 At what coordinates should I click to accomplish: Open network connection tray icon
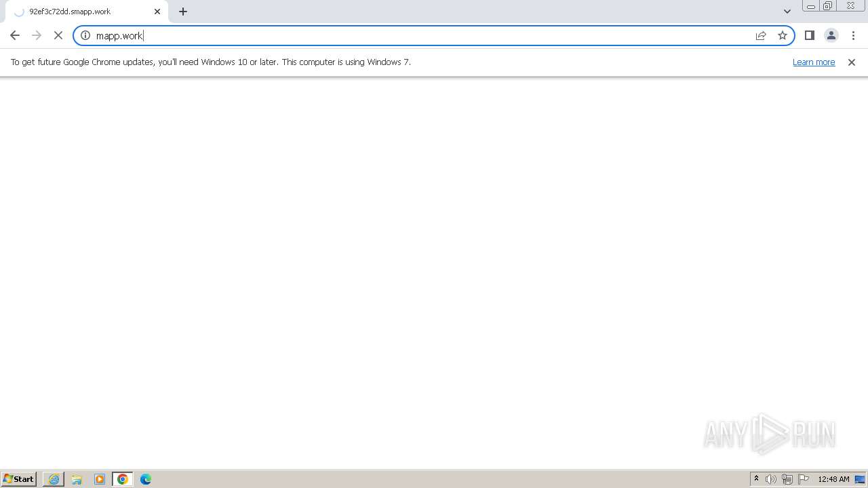tap(787, 479)
